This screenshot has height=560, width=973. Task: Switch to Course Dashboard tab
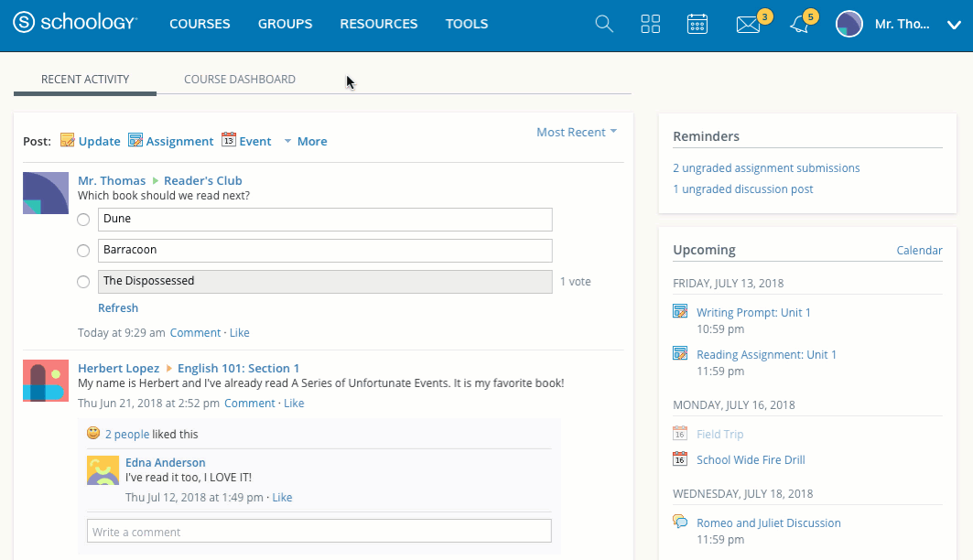click(239, 80)
